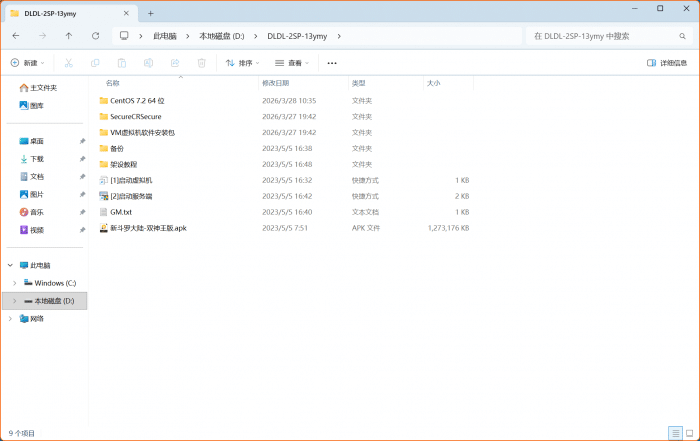Image resolution: width=700 pixels, height=441 pixels.
Task: Click the [1]启动虚拟机 shortcut icon
Action: [x=103, y=180]
